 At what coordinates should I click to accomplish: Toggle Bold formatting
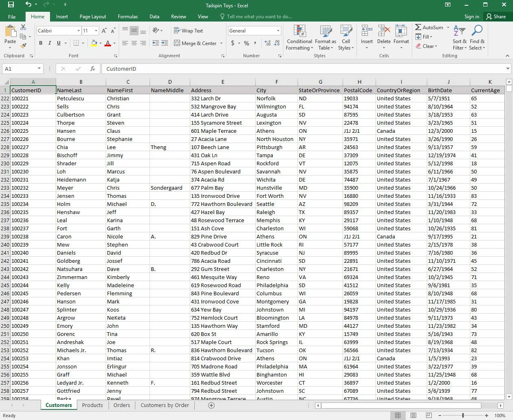(x=41, y=43)
